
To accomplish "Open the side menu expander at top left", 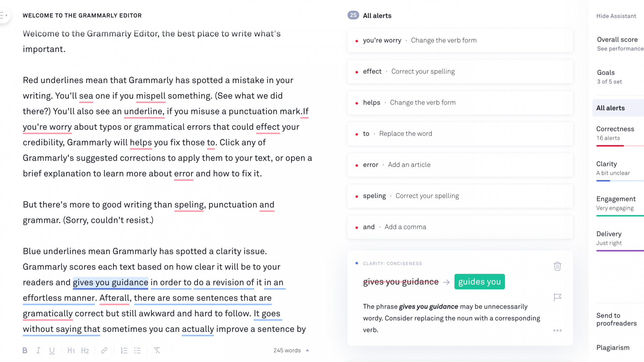I will click(4, 15).
